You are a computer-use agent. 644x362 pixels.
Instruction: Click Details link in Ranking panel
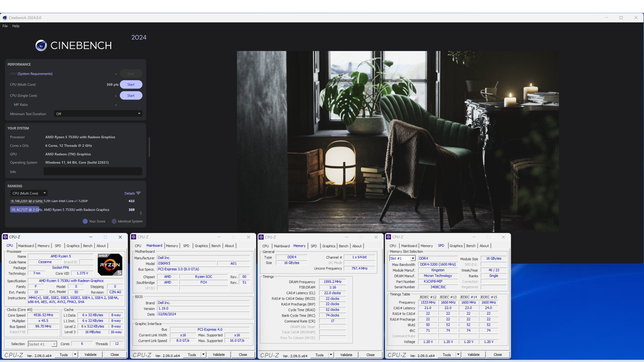(x=130, y=193)
